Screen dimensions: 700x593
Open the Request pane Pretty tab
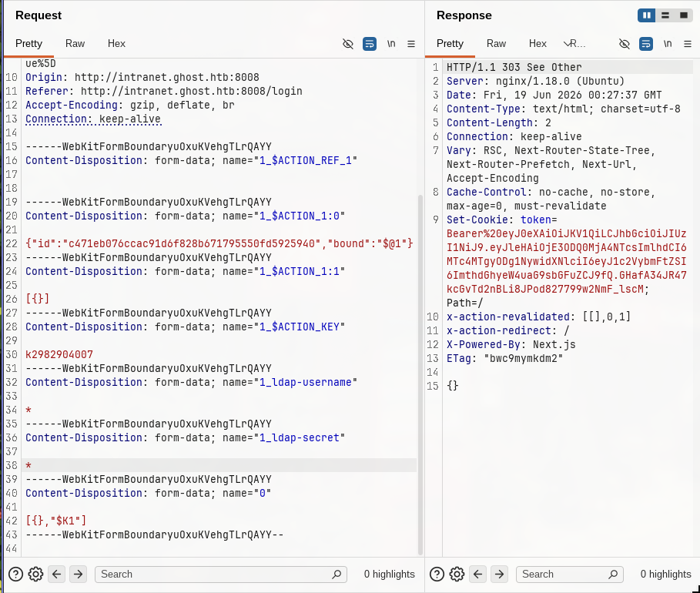(28, 44)
